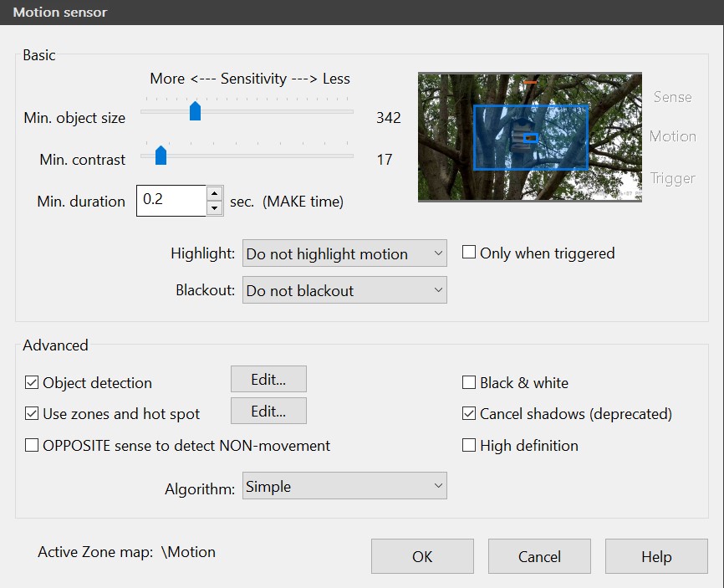Open the Highlight dropdown
This screenshot has height=588, width=724.
[344, 253]
